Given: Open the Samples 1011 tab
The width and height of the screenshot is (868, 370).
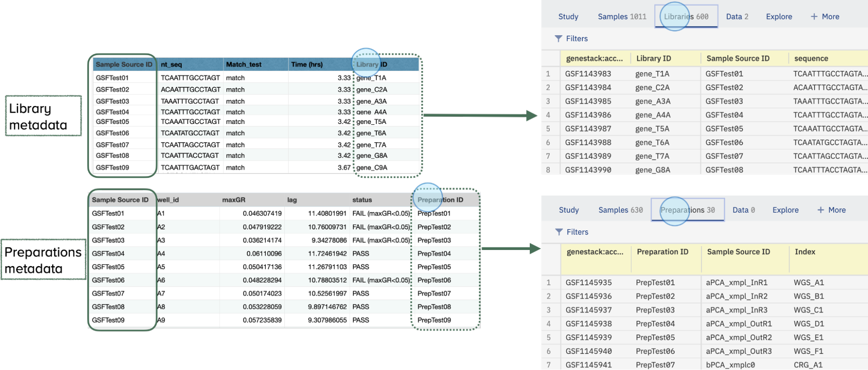Looking at the screenshot, I should [622, 17].
